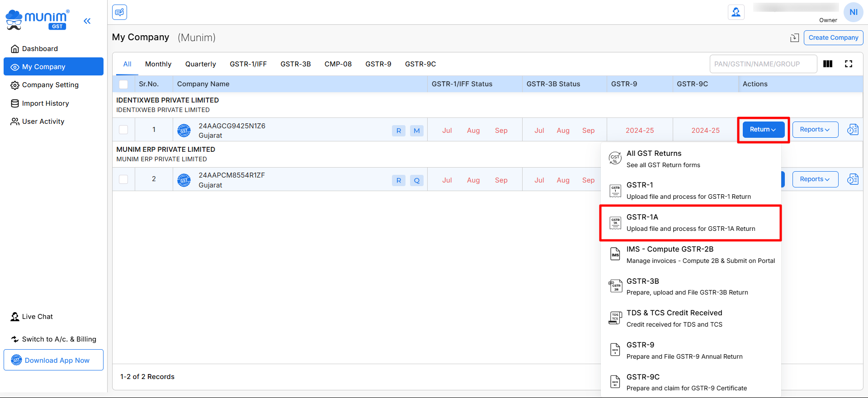This screenshot has width=868, height=398.
Task: Open Live Chat
Action: tap(32, 317)
